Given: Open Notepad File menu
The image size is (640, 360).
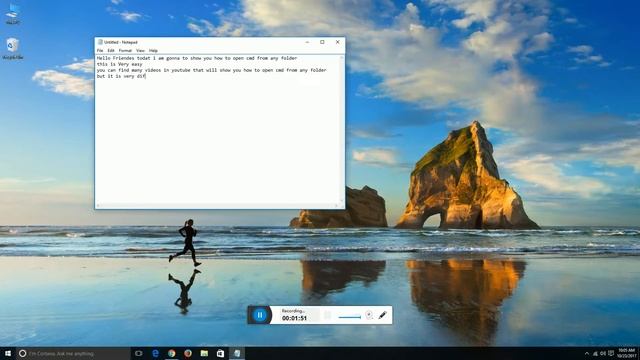Looking at the screenshot, I should click(100, 51).
